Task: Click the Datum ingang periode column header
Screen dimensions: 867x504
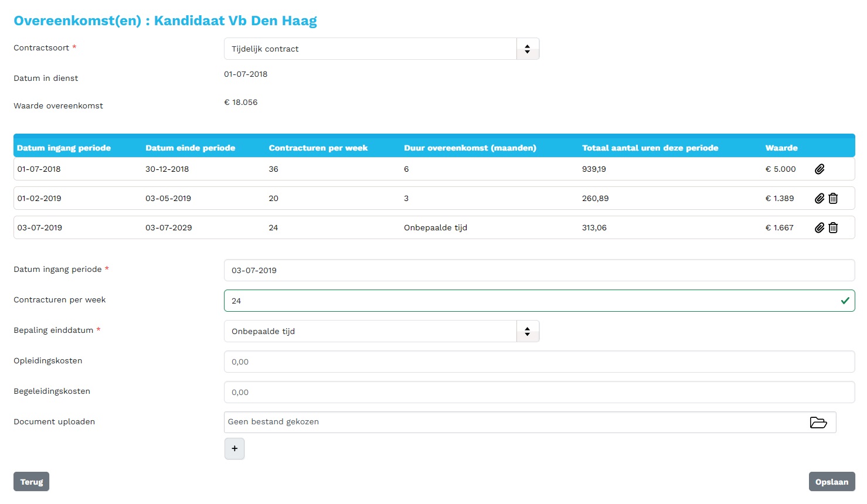Action: coord(64,148)
